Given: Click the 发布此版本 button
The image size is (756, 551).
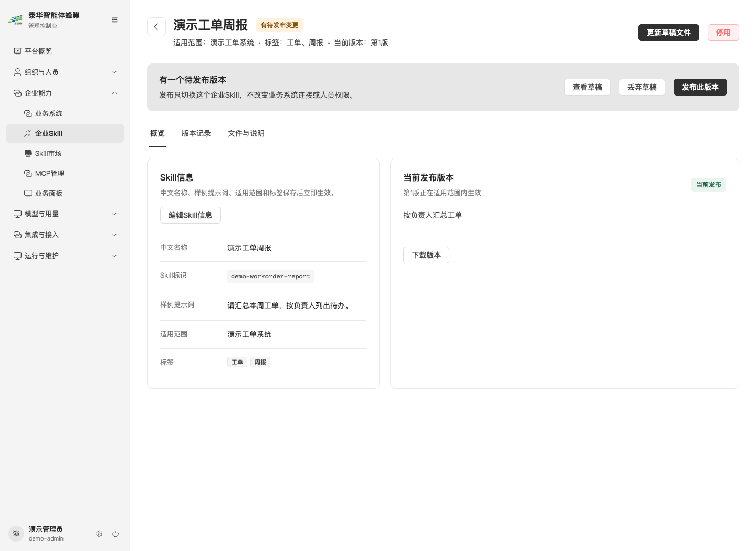Looking at the screenshot, I should (x=700, y=87).
